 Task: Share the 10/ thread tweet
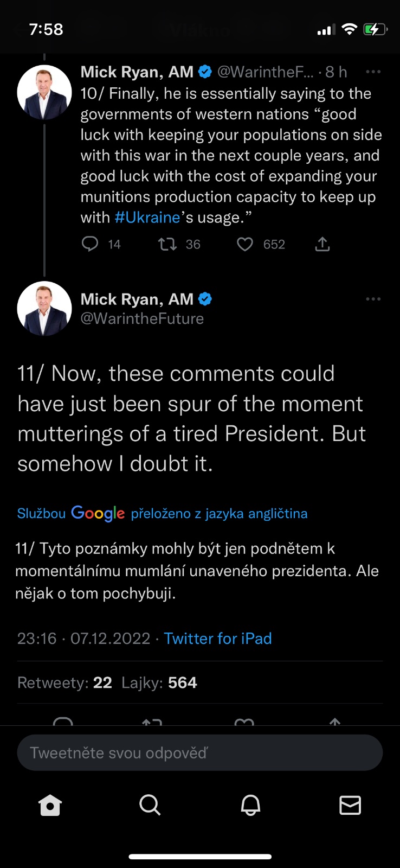click(322, 244)
